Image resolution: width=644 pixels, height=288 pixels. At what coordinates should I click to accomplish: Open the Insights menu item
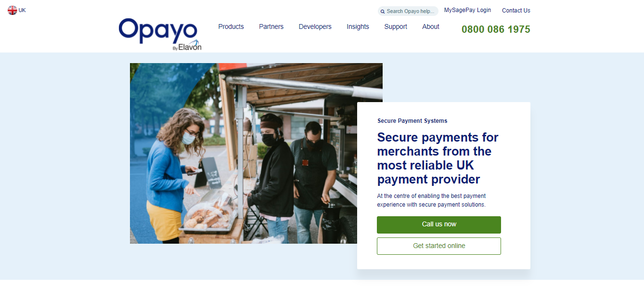(358, 26)
